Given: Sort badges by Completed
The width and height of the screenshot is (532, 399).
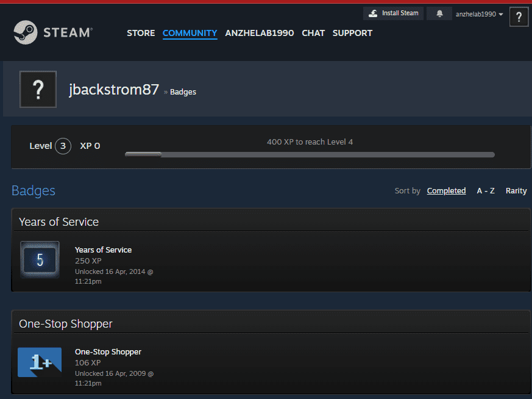Looking at the screenshot, I should (446, 191).
